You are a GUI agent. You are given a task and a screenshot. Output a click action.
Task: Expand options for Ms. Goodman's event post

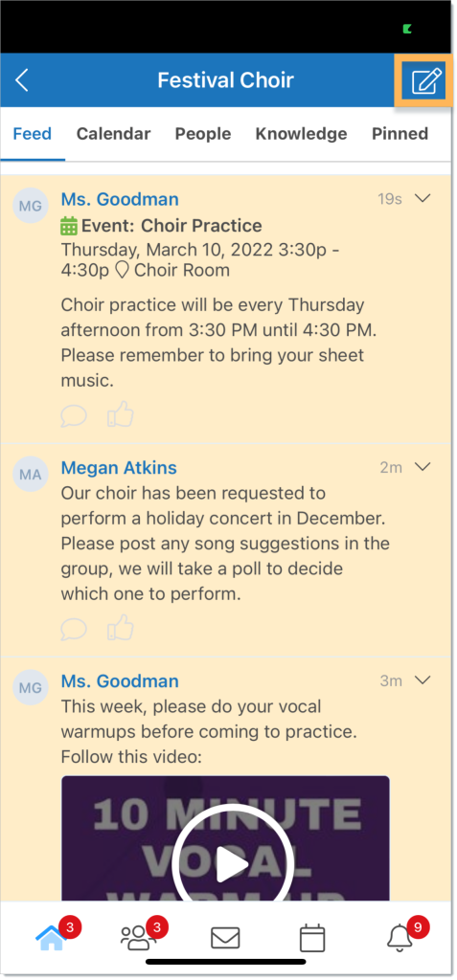click(x=423, y=198)
